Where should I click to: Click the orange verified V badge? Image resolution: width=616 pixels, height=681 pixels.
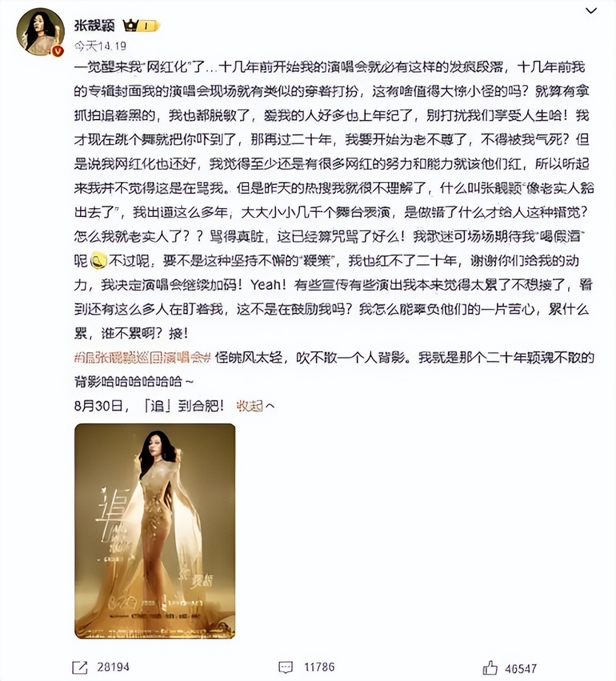pyautogui.click(x=57, y=50)
